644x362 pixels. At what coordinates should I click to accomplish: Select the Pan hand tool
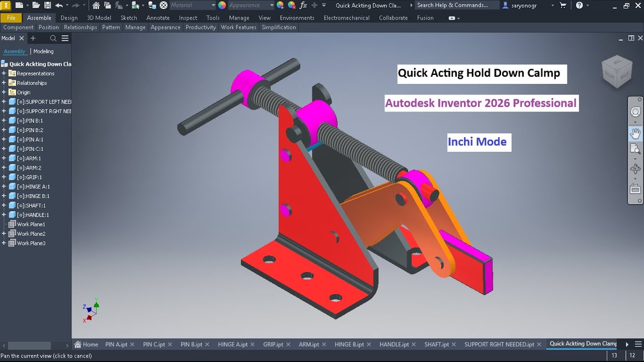(x=635, y=133)
